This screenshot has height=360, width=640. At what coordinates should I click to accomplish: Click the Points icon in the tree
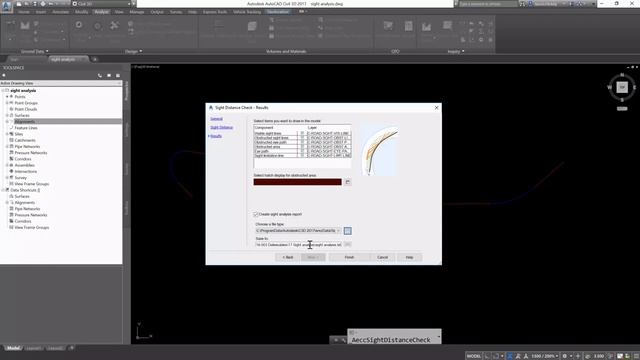point(11,97)
